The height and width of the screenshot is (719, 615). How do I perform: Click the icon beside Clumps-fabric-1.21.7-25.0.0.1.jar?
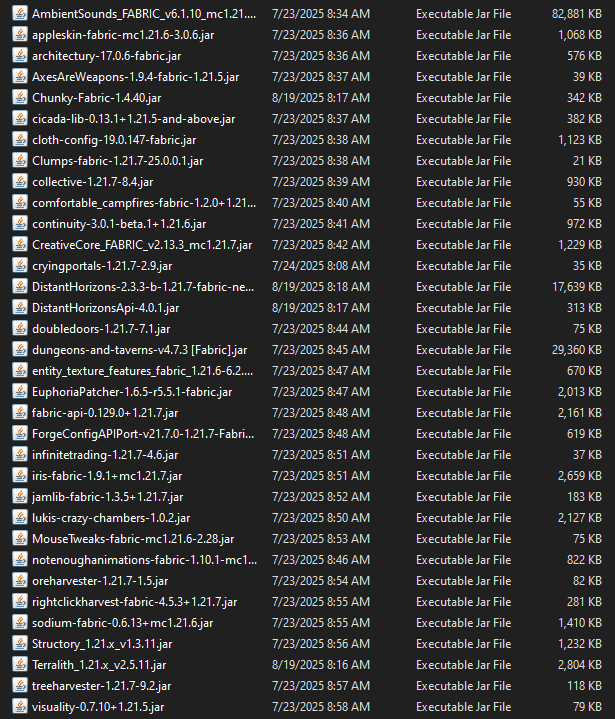(20, 161)
